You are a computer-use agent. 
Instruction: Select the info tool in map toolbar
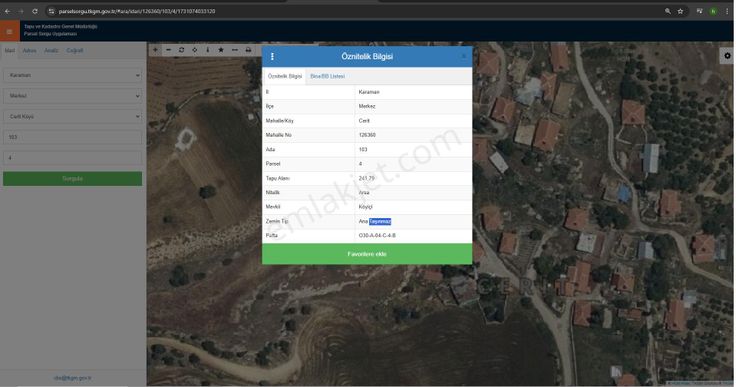point(208,50)
